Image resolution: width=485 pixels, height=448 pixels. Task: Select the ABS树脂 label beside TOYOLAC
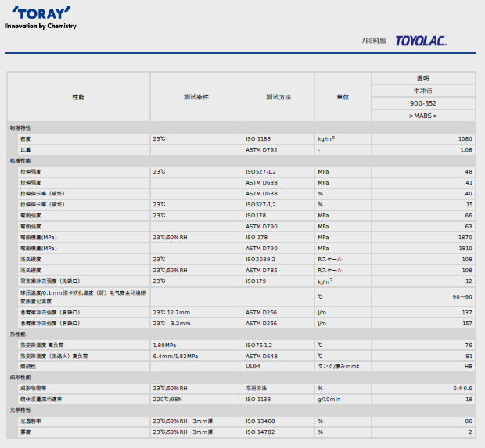(x=374, y=41)
